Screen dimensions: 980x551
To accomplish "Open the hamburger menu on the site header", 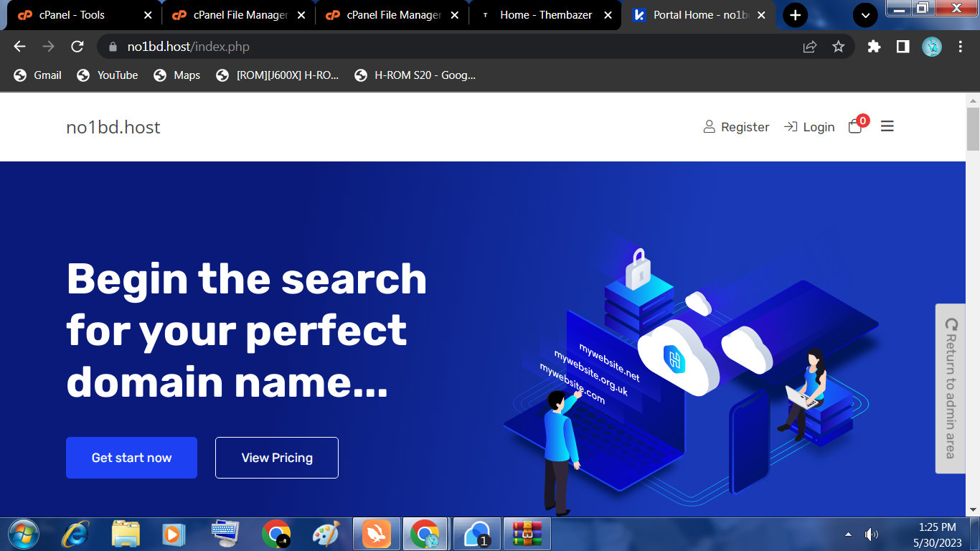I will [x=887, y=127].
